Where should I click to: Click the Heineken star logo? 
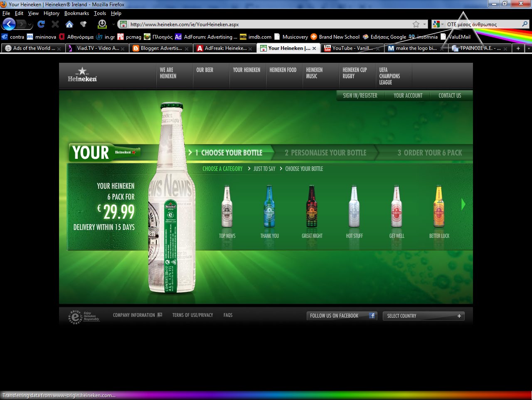(82, 74)
